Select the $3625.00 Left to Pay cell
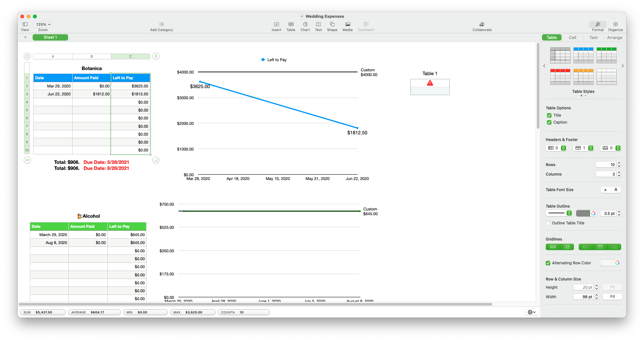The image size is (644, 341). 131,86
